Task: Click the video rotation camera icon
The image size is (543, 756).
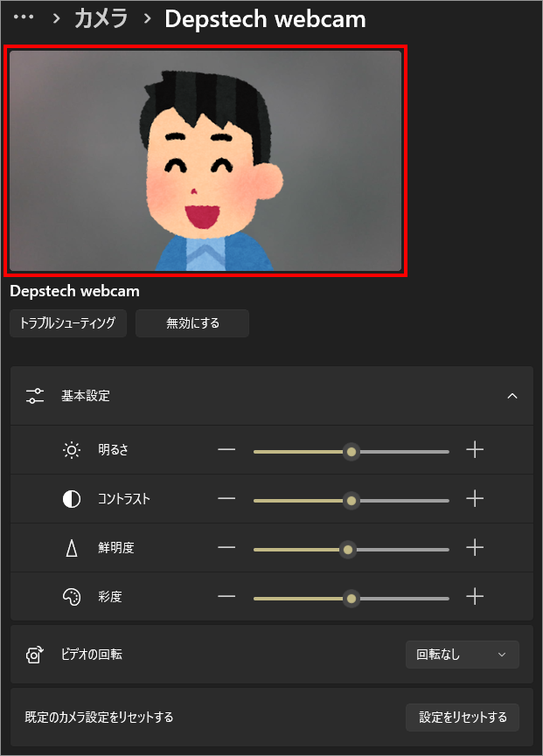Action: coord(35,655)
